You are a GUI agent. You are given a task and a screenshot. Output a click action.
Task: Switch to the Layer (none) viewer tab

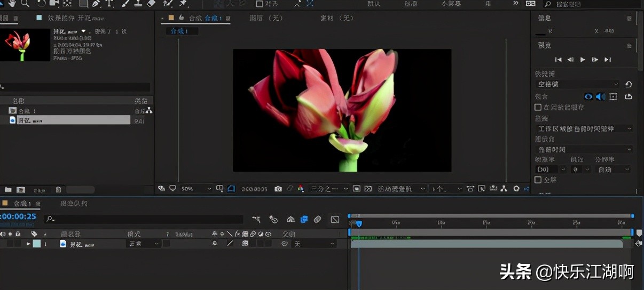pyautogui.click(x=266, y=18)
